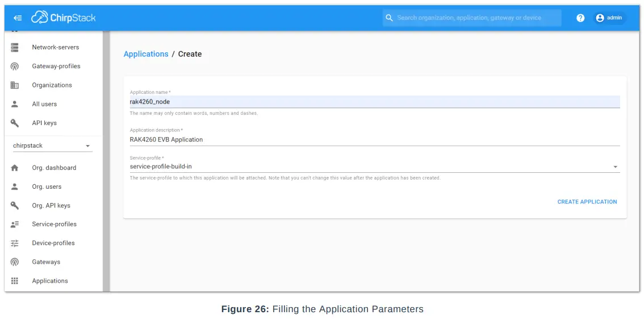The height and width of the screenshot is (319, 644).
Task: Click the Org. dashboard home icon
Action: coord(15,168)
